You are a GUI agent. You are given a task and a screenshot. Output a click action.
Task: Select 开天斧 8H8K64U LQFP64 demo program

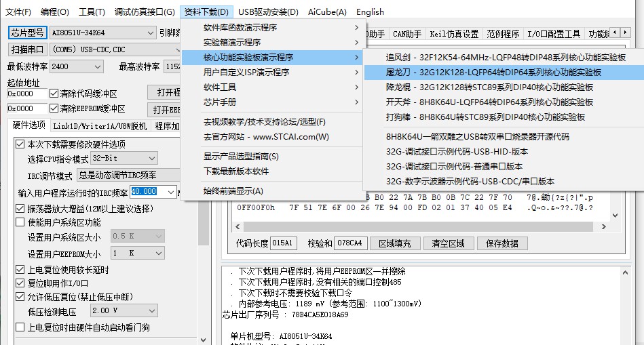[504, 102]
